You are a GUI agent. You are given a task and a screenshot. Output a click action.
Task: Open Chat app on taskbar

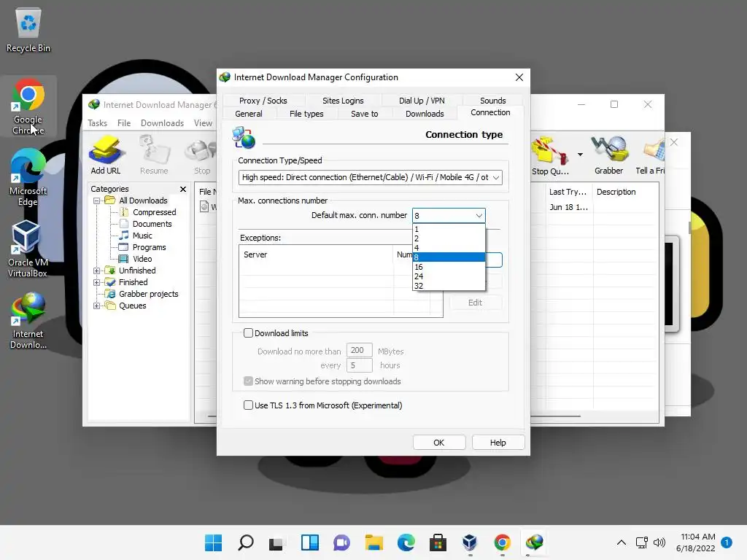click(341, 542)
